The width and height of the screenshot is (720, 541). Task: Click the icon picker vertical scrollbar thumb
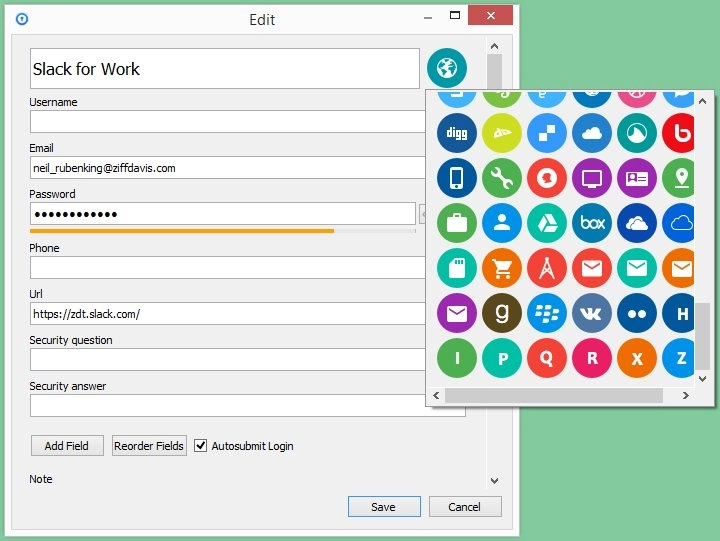click(702, 336)
